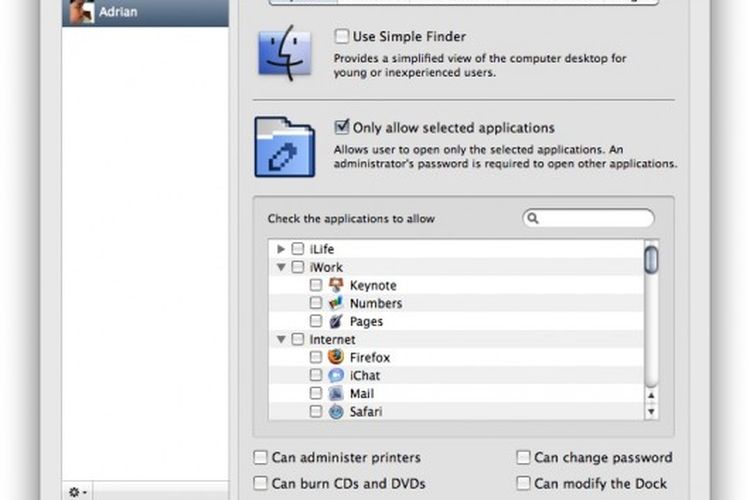Select the iWork group label

click(326, 267)
